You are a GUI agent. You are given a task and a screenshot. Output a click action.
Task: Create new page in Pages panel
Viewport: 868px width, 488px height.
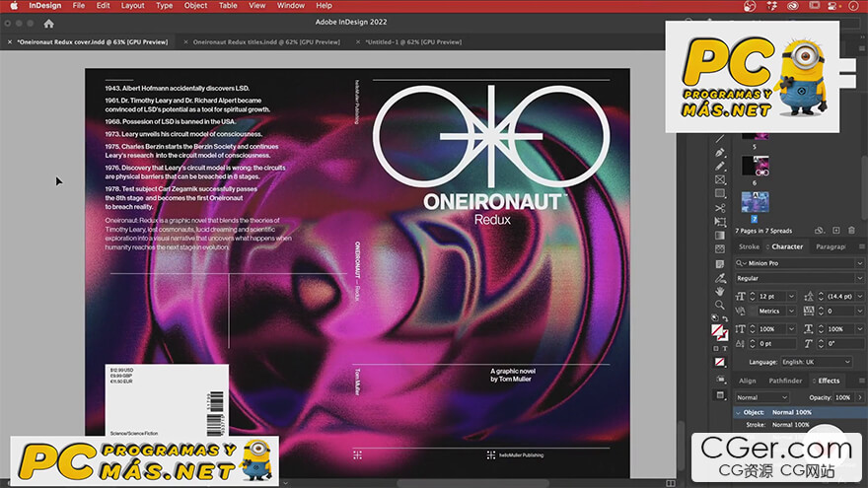pos(836,230)
